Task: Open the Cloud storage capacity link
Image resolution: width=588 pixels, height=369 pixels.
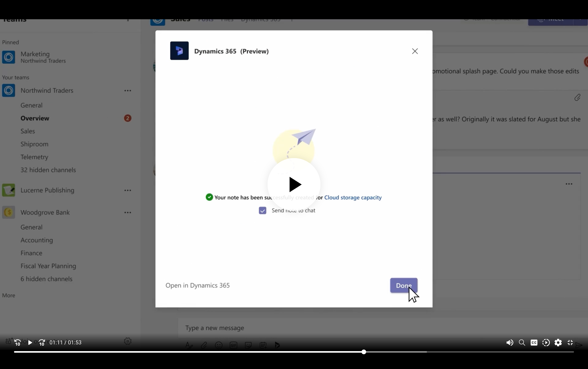Action: coord(353,198)
